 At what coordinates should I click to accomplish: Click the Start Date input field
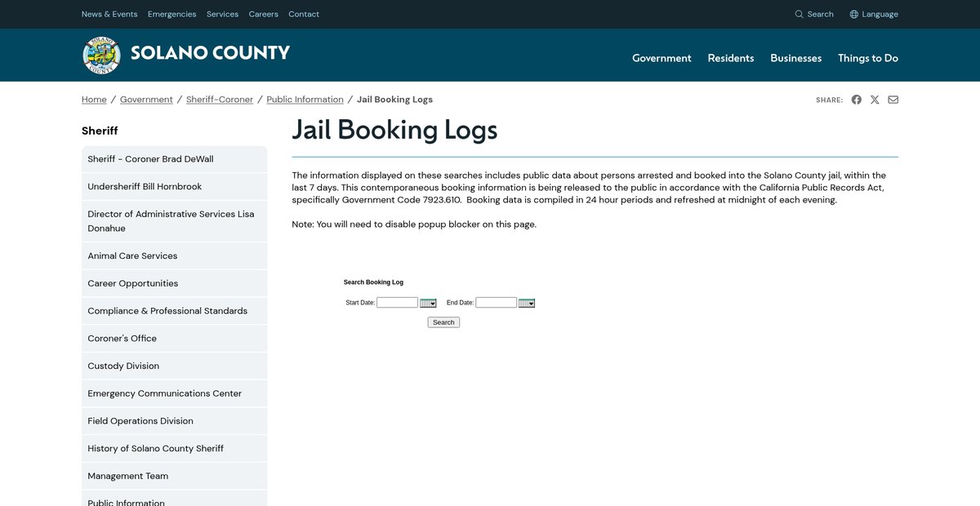pos(397,303)
